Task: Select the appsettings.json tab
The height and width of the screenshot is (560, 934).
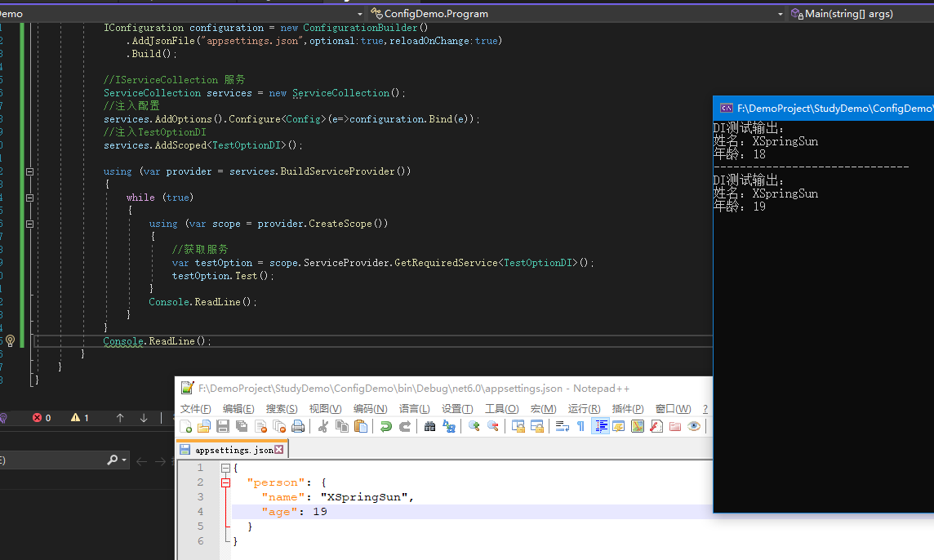Action: pos(233,450)
